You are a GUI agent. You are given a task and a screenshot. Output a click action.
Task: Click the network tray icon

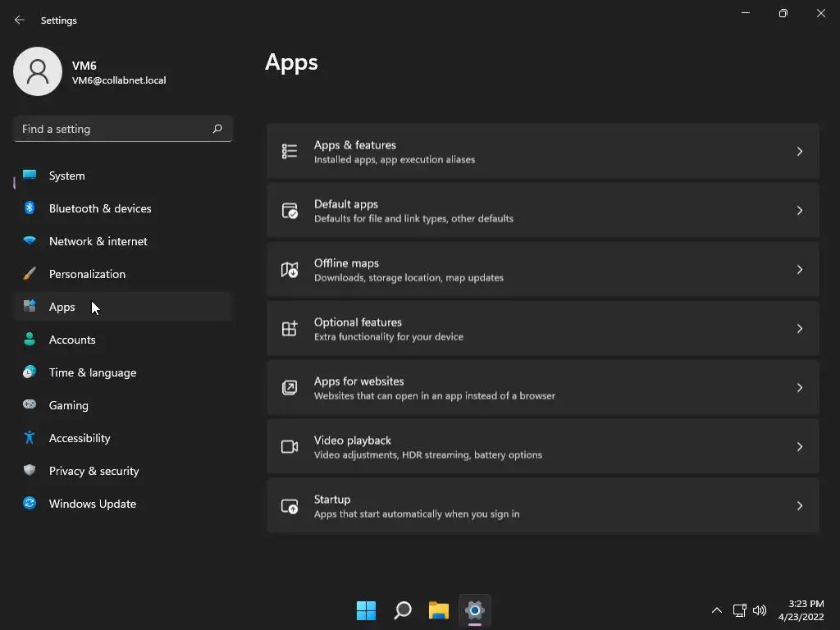click(x=740, y=610)
